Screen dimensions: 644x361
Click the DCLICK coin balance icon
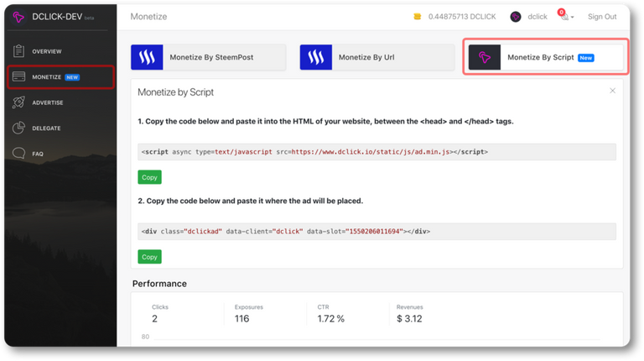(417, 17)
